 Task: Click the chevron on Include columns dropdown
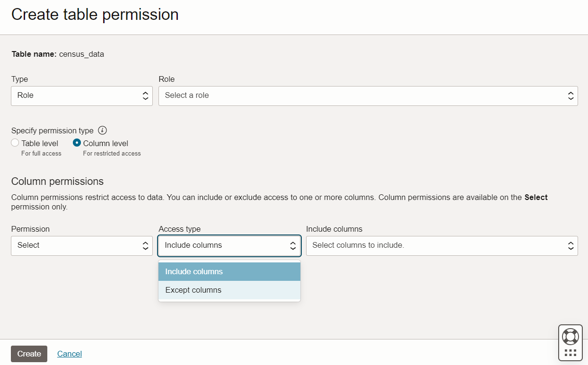point(570,245)
